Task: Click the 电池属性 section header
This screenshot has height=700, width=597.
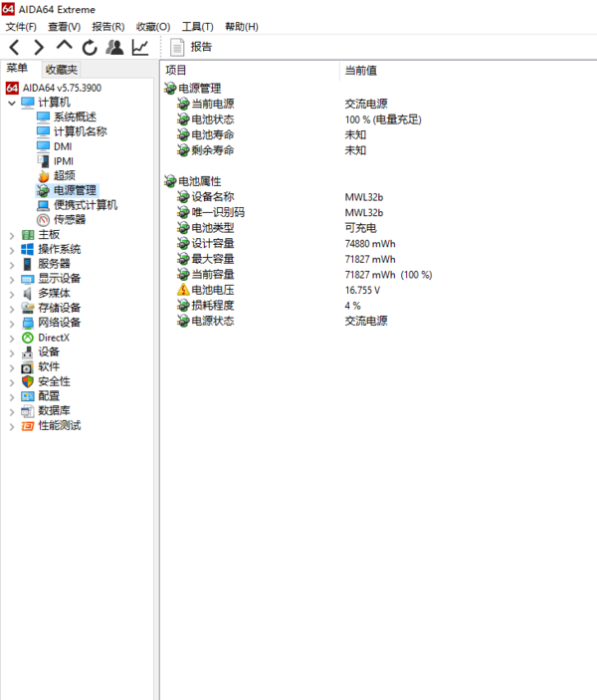Action: click(200, 181)
